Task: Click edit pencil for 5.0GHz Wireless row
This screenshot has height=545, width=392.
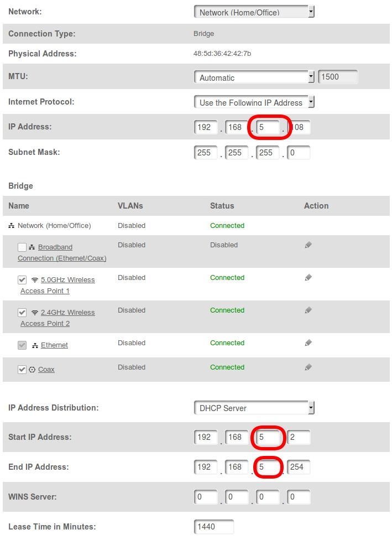Action: [x=309, y=278]
